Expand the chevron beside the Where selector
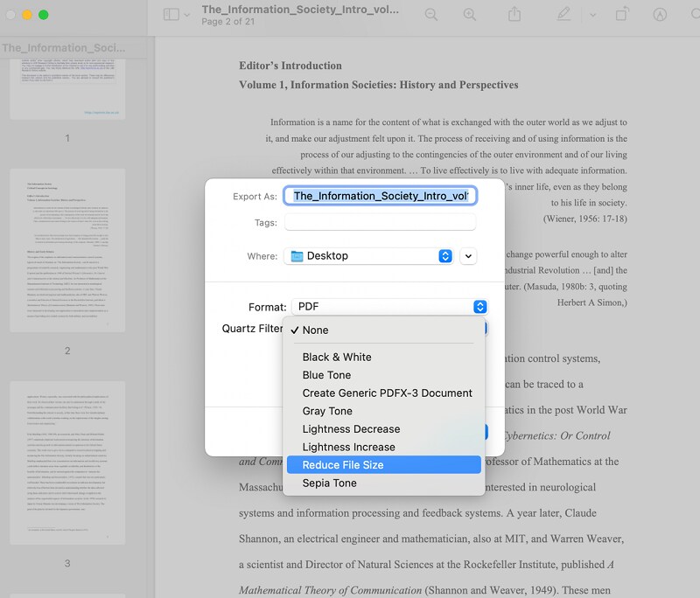This screenshot has width=700, height=598. 469,256
